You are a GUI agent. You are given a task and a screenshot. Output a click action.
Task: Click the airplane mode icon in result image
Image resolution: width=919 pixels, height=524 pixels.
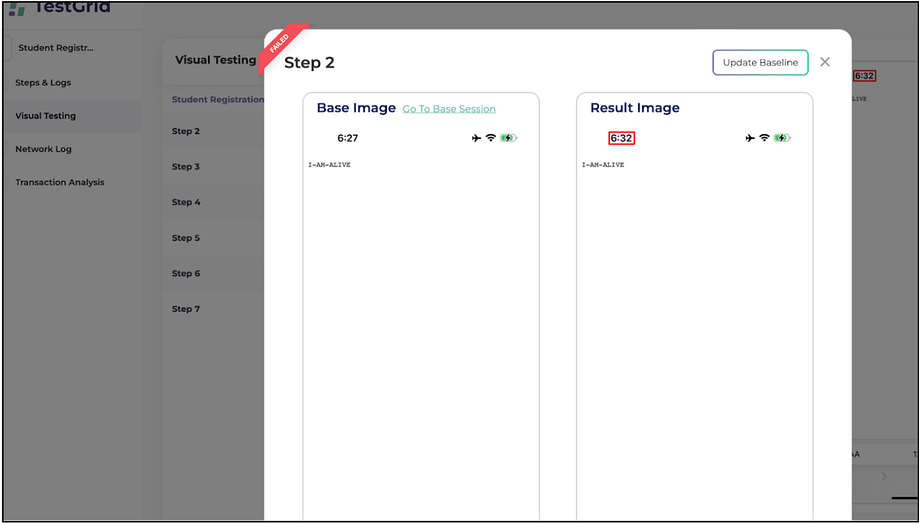750,138
